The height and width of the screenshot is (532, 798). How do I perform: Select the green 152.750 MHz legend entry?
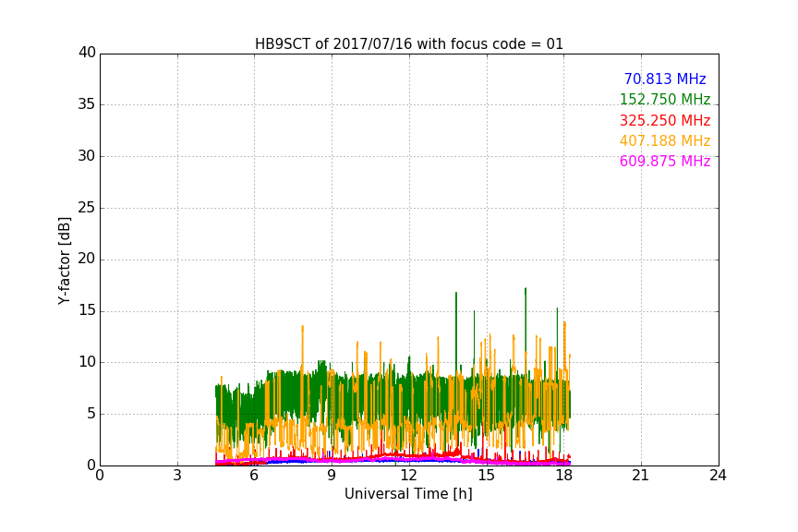click(x=665, y=100)
